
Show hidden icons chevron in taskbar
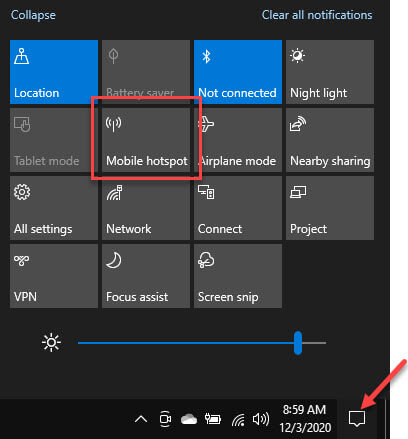(x=141, y=419)
